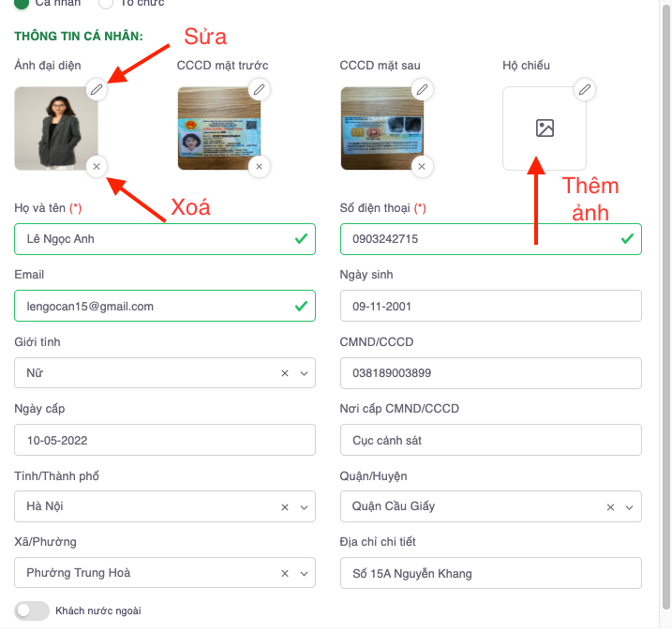Clear the Giới tính selection
Image resolution: width=672 pixels, height=633 pixels.
coord(285,373)
